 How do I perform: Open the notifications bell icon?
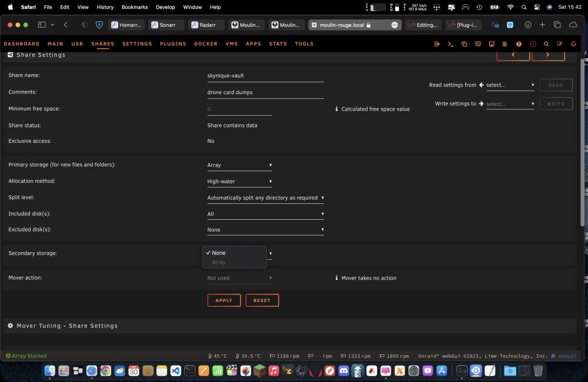[573, 44]
